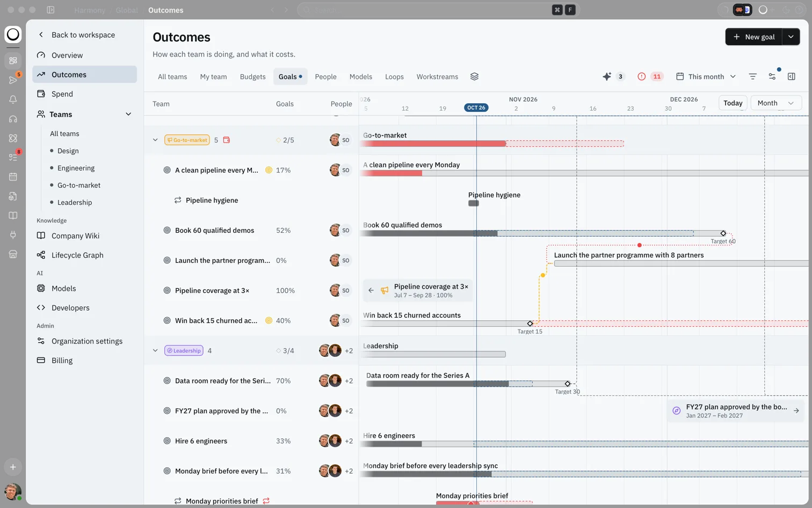Click the Hire 6 engineers goal row
The width and height of the screenshot is (812, 508).
click(x=251, y=441)
